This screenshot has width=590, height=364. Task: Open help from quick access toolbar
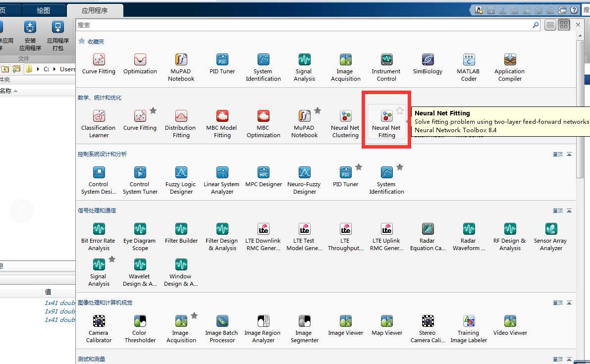click(574, 10)
